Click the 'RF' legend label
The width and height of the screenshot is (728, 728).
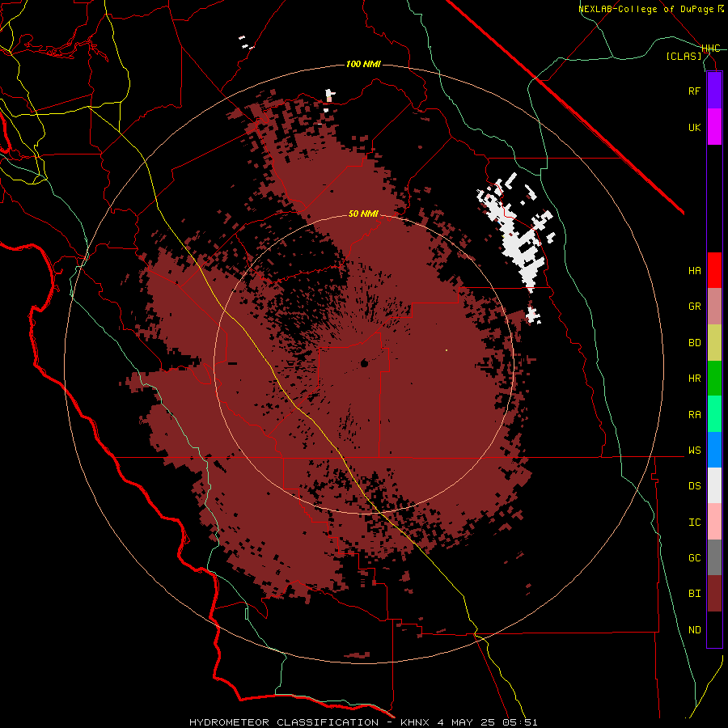click(x=695, y=91)
